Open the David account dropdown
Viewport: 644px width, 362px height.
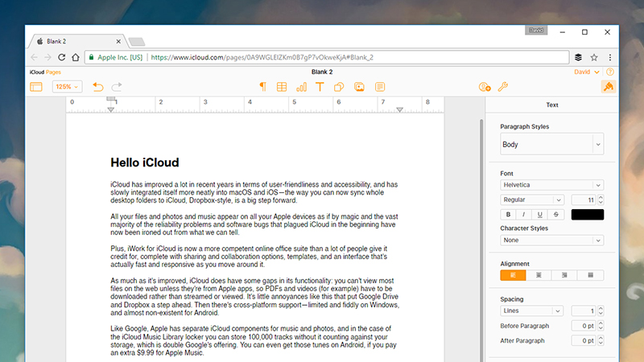pyautogui.click(x=587, y=72)
